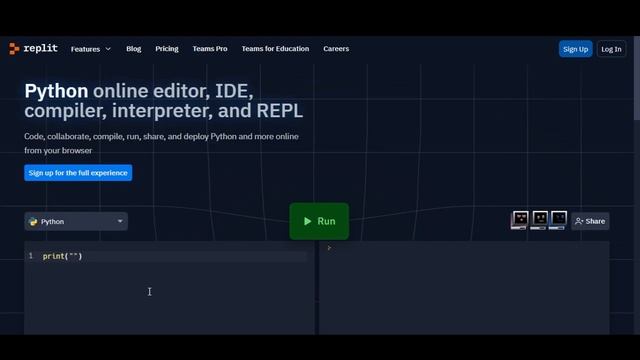Select the second computer face avatar icon
Viewport: 640px width, 360px height.
point(539,220)
